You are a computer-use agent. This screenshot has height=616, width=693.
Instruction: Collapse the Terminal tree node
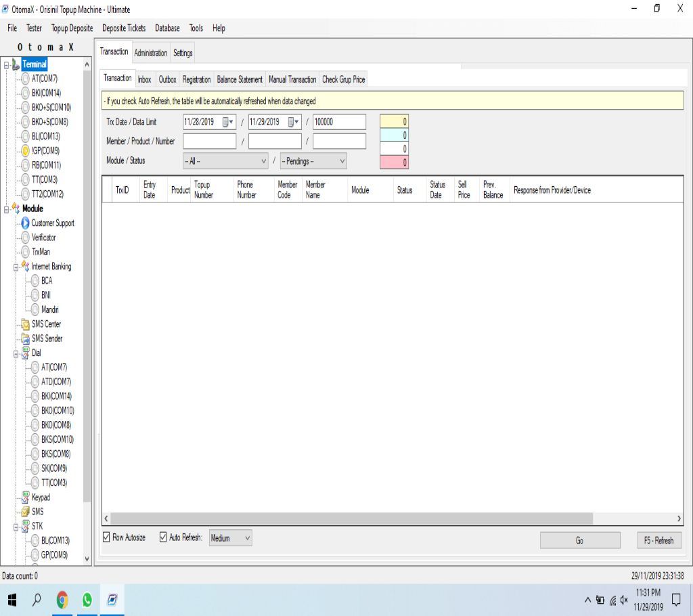tap(7, 65)
